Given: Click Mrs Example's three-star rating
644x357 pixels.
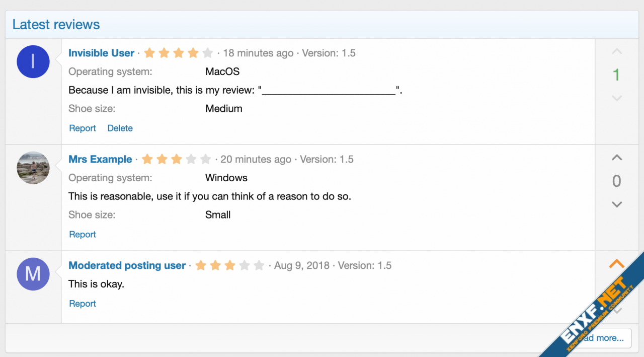Looking at the screenshot, I should click(176, 159).
